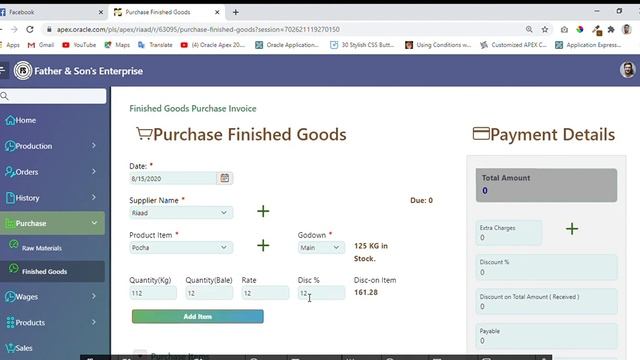Open the Gmail bookmark
Viewport: 640px width, 360px height.
pyautogui.click(x=41, y=45)
